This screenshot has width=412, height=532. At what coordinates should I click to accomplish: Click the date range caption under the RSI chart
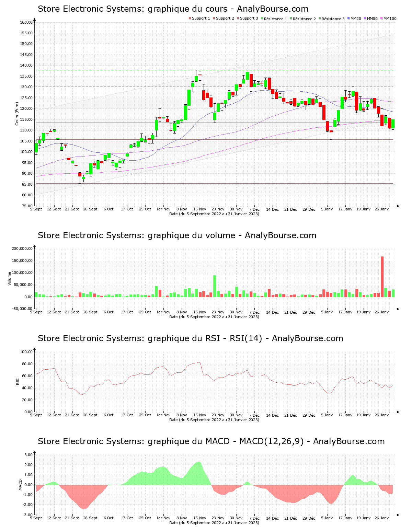pyautogui.click(x=214, y=420)
